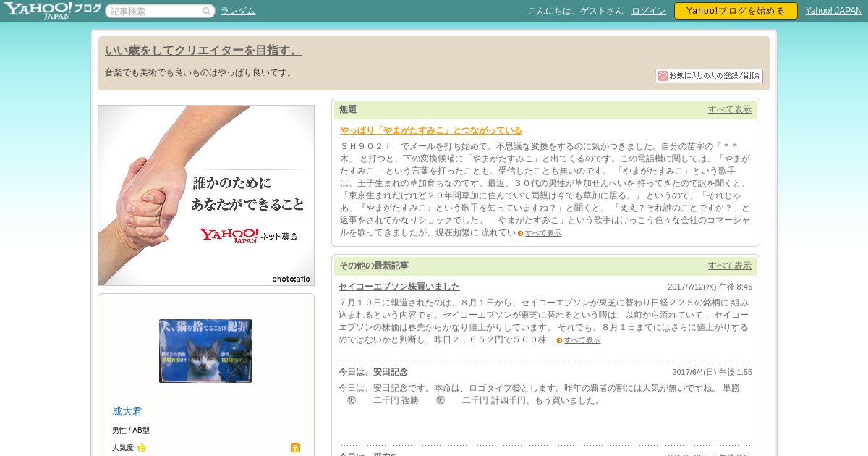This screenshot has width=868, height=456.
Task: Click orange arrow icon in 無題 article
Action: coord(520,233)
